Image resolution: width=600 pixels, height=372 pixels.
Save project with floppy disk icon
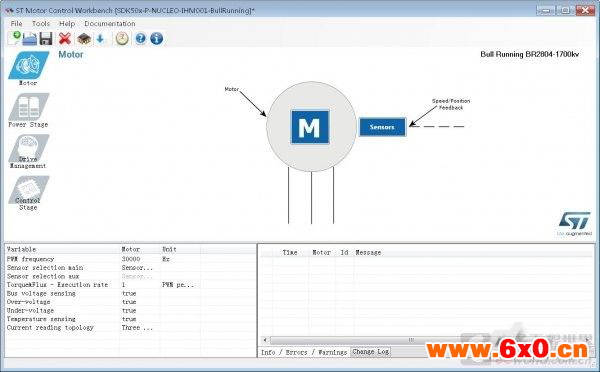[x=46, y=39]
